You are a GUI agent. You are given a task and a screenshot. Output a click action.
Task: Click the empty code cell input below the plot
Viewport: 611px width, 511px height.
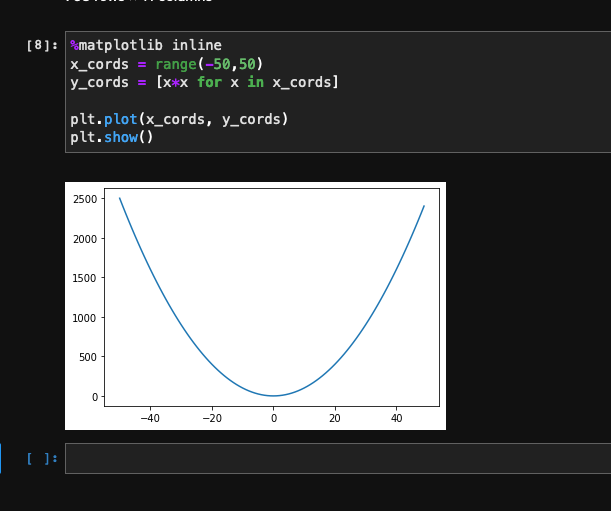pos(338,458)
